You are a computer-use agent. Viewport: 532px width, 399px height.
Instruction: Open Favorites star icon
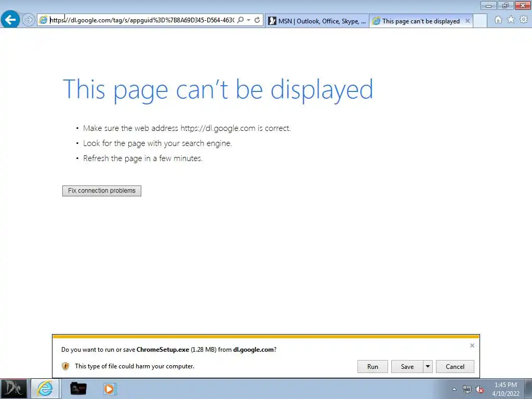[511, 20]
